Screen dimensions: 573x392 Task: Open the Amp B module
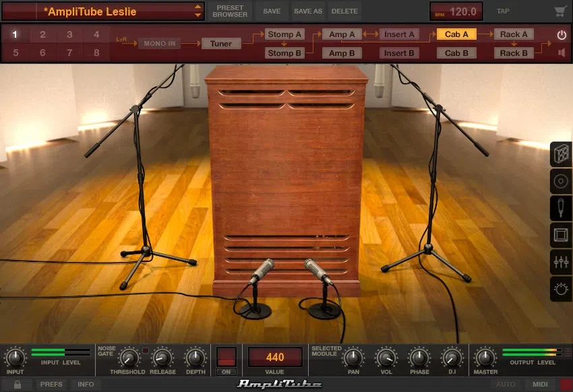(342, 53)
